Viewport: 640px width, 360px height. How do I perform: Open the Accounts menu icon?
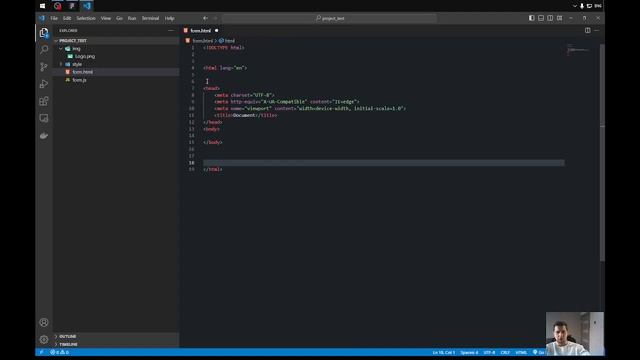coord(44,322)
